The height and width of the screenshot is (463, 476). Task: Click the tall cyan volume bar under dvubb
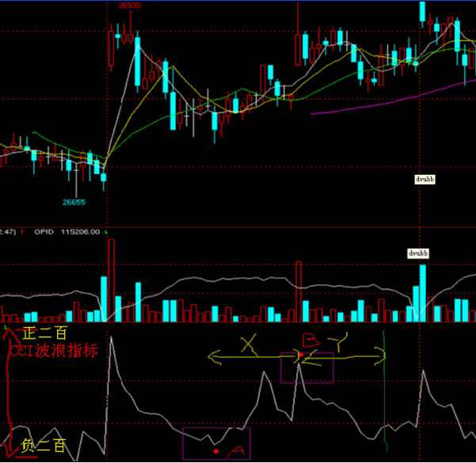[422, 293]
